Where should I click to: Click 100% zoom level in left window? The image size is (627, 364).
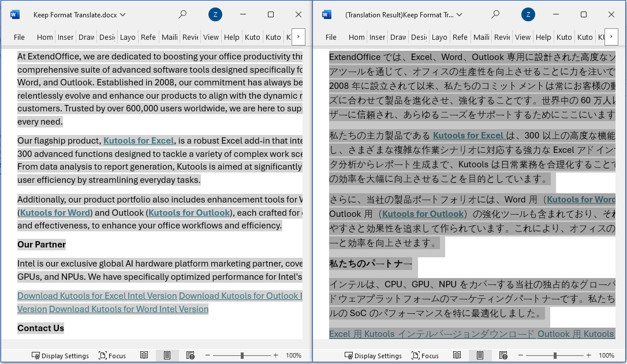pyautogui.click(x=293, y=355)
